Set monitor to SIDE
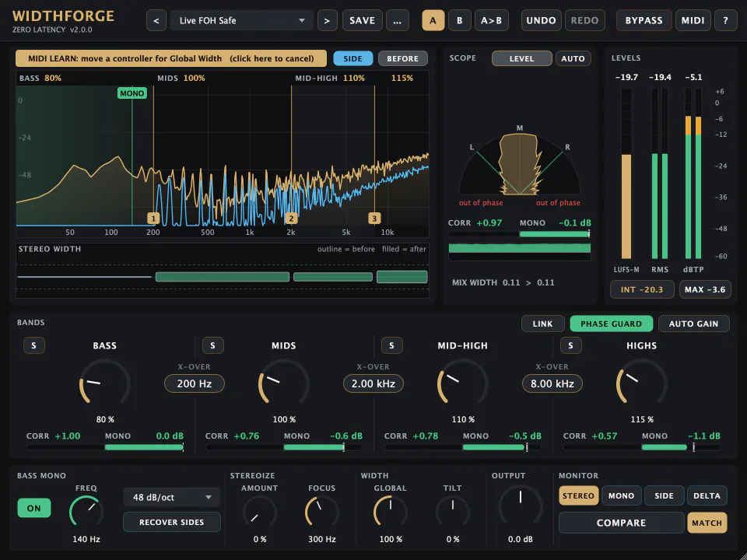 [664, 495]
